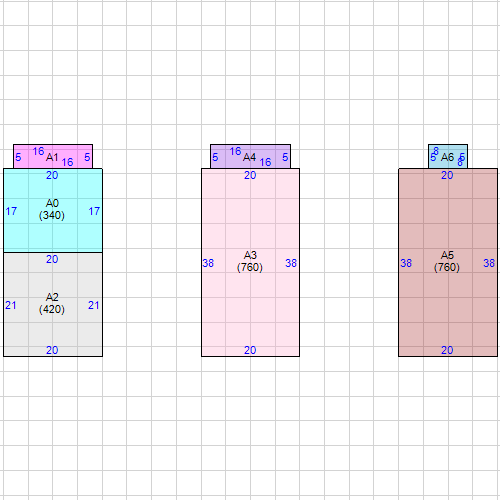This screenshot has width=500, height=500.
Task: Select the pink A1 rectangle
Action: [53, 156]
